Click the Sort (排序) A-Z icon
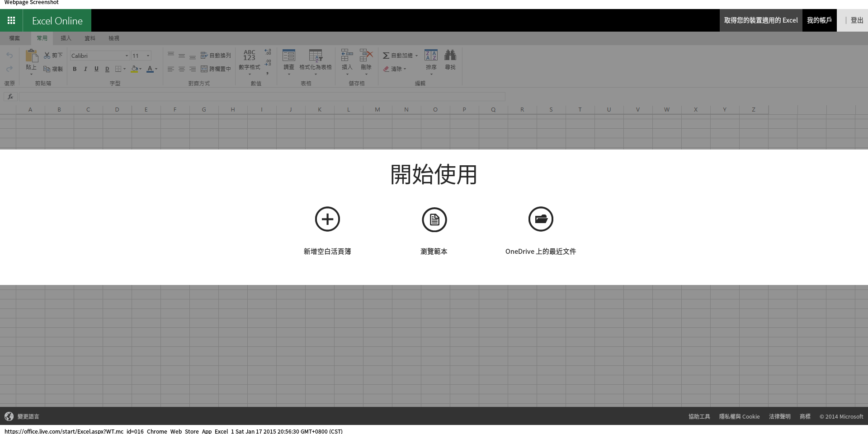Image resolution: width=868 pixels, height=434 pixels. click(431, 55)
